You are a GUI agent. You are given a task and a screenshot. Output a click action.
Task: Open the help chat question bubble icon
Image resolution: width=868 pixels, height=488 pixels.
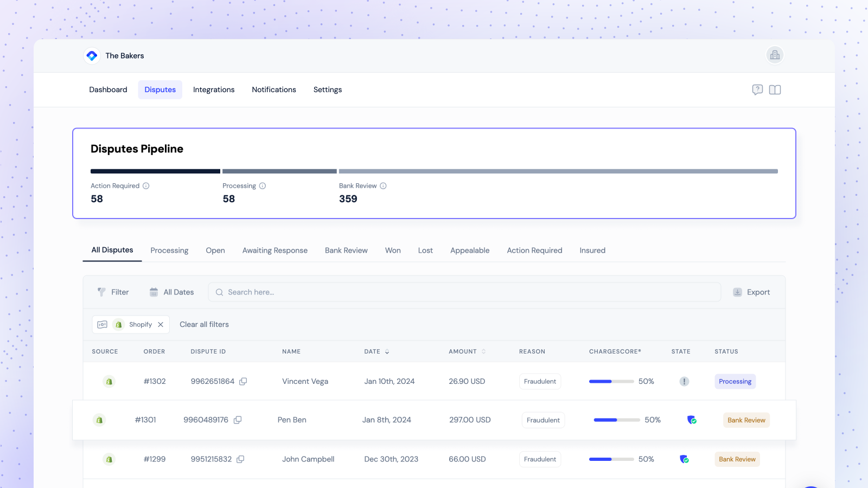click(x=757, y=89)
